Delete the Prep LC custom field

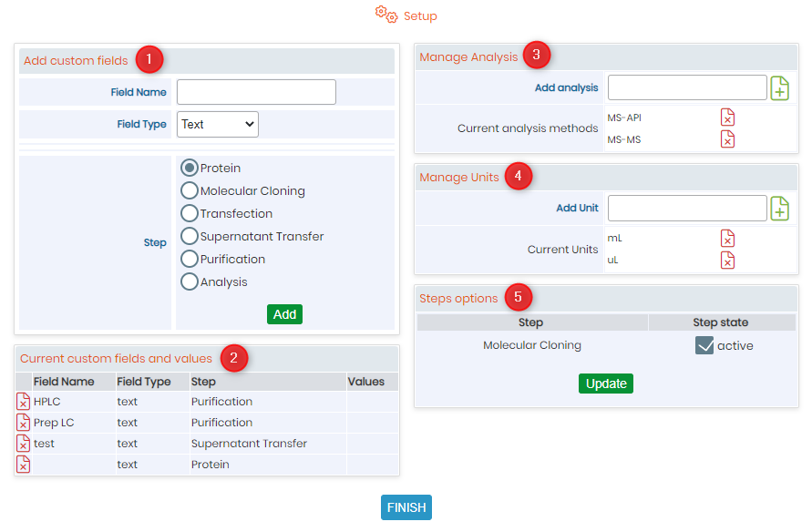pyautogui.click(x=24, y=423)
